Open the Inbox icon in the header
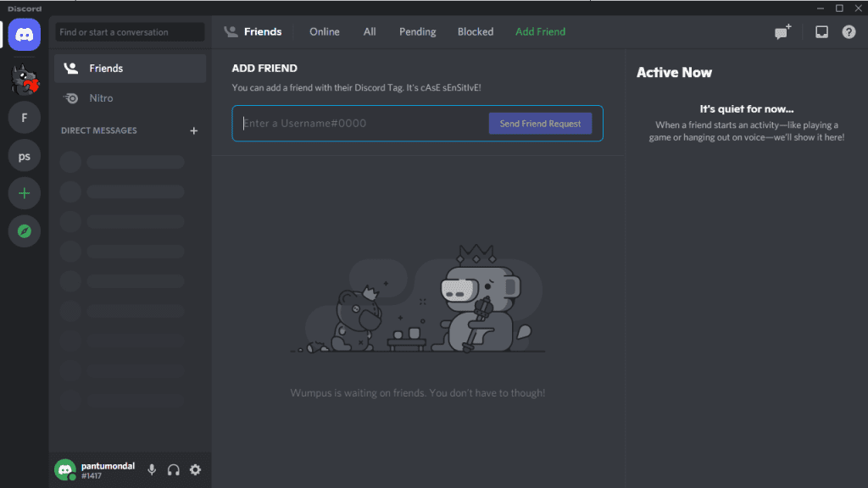This screenshot has width=868, height=488. [x=821, y=32]
